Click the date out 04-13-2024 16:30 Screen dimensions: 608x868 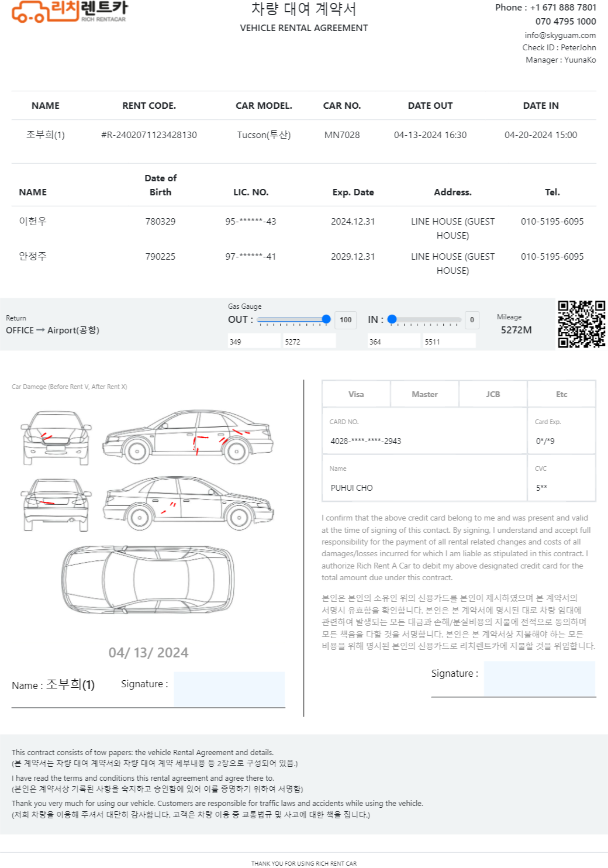coord(430,135)
